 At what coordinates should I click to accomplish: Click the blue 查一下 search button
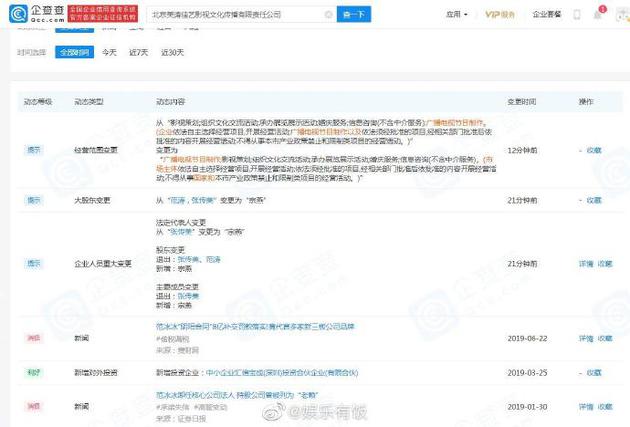click(x=354, y=14)
